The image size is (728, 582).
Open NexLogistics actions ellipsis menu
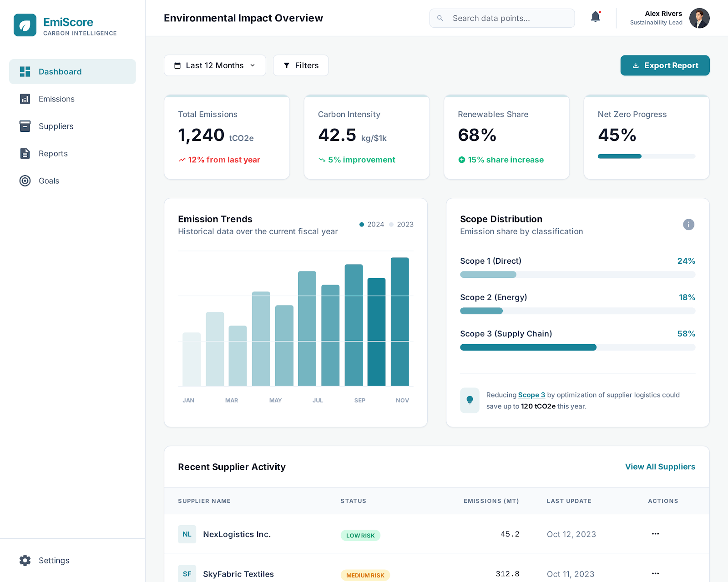click(x=655, y=534)
